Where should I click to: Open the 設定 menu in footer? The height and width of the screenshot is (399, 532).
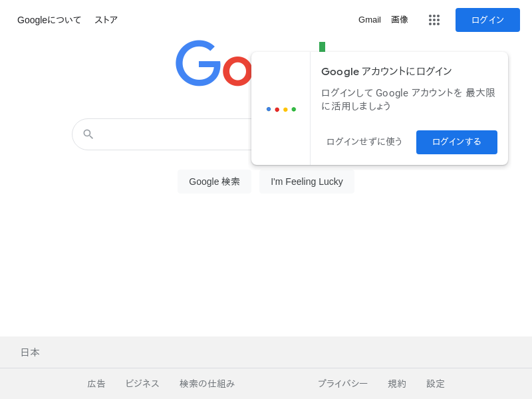point(436,384)
